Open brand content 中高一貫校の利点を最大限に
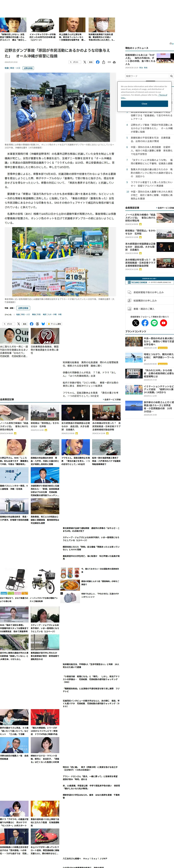 tap(158, 341)
